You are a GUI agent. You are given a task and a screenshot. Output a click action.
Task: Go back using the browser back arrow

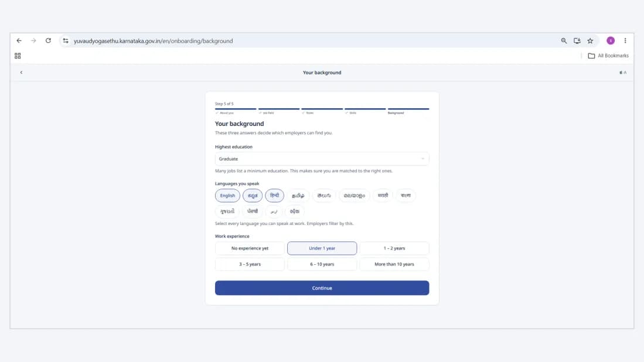coord(19,40)
